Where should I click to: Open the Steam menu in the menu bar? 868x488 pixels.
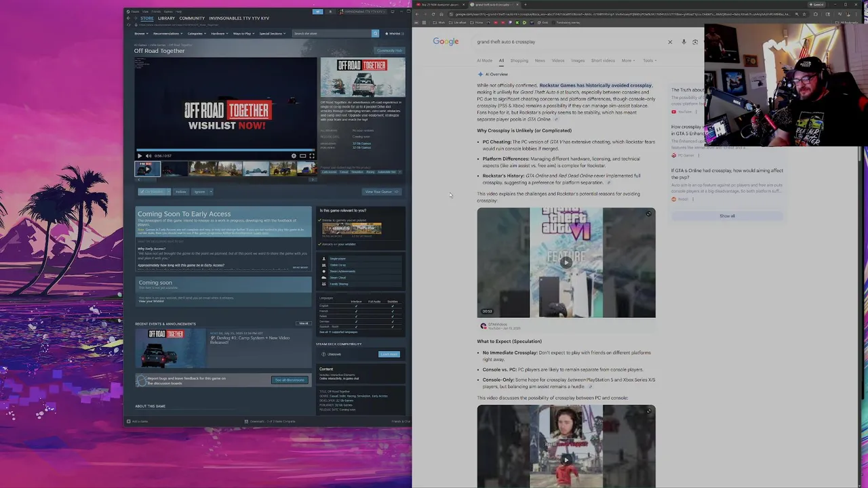pos(134,12)
